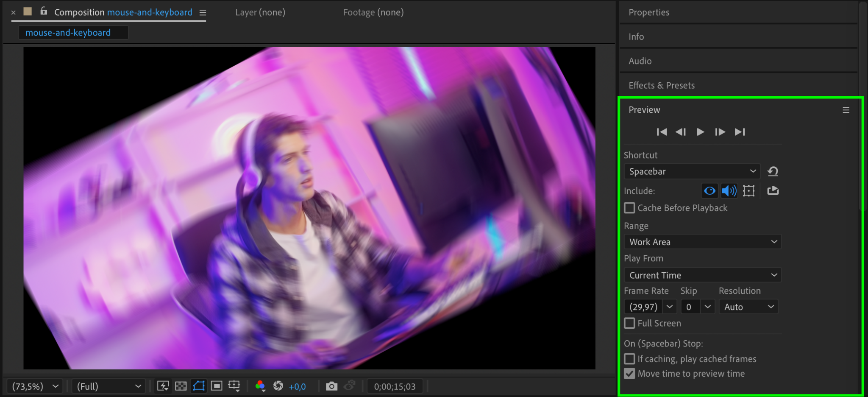Screen dimensions: 868x397
Task: Reset the preview shortcut settings
Action: tap(773, 171)
